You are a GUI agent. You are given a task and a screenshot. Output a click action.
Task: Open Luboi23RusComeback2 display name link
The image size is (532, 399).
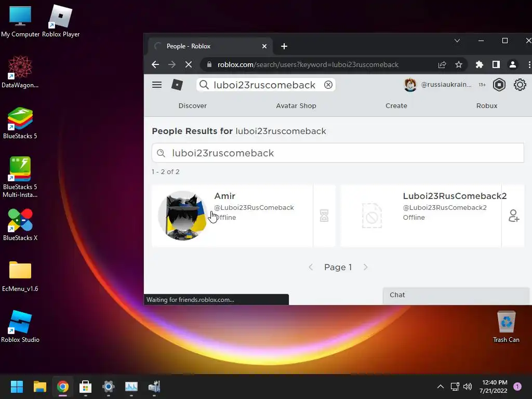(455, 196)
